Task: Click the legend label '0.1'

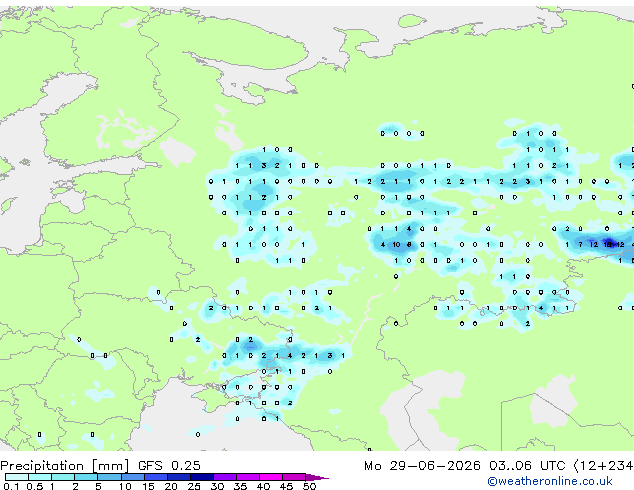Action: pyautogui.click(x=11, y=486)
